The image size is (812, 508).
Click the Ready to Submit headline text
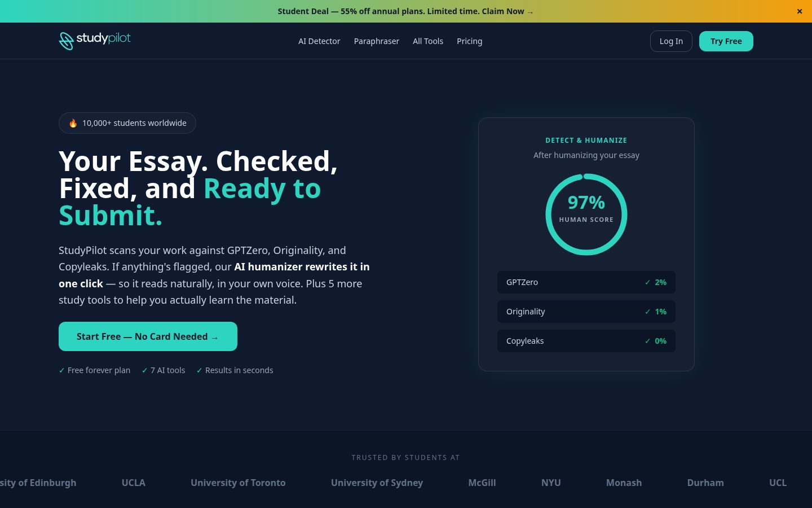tap(190, 202)
